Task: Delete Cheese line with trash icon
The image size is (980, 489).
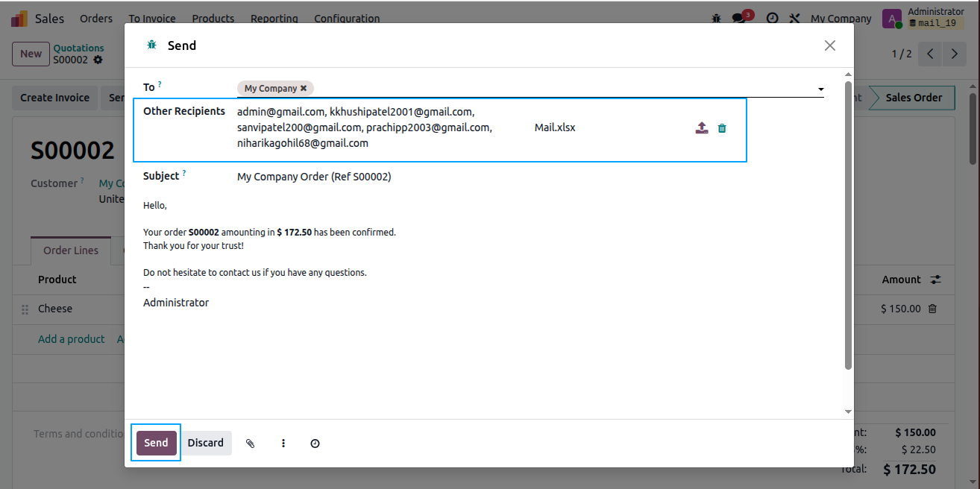Action: (x=932, y=309)
